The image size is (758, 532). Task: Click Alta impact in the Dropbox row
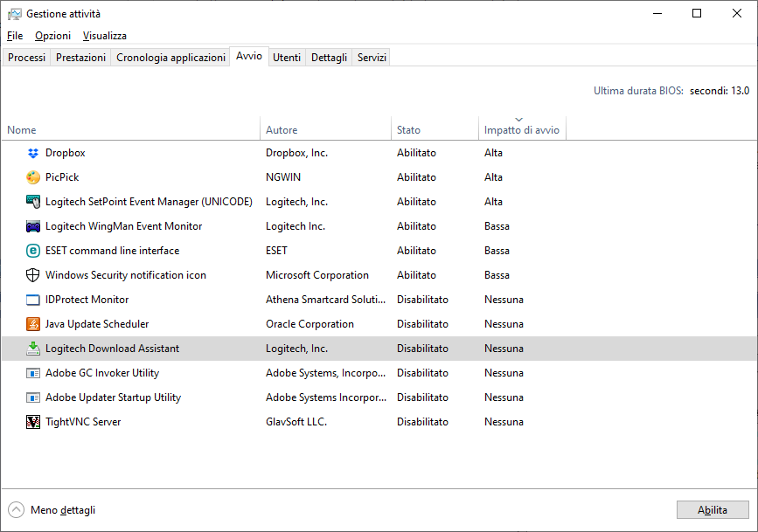(x=494, y=153)
